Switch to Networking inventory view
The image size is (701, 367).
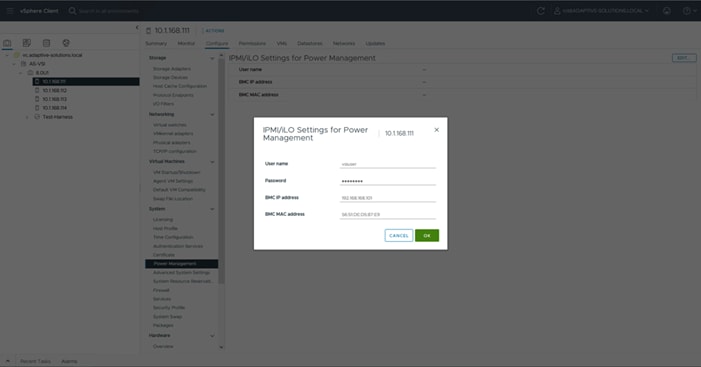(66, 43)
